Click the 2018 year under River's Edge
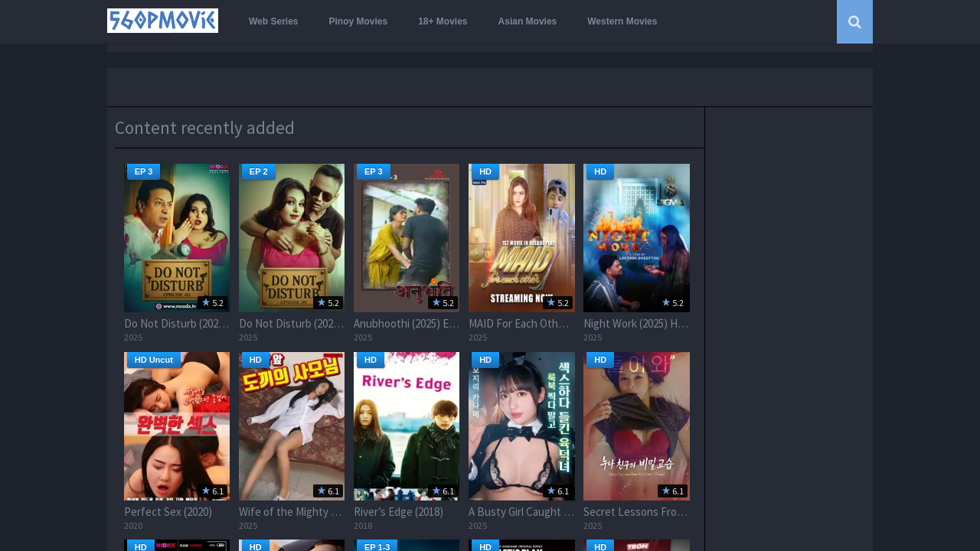The height and width of the screenshot is (551, 980). pos(363,526)
